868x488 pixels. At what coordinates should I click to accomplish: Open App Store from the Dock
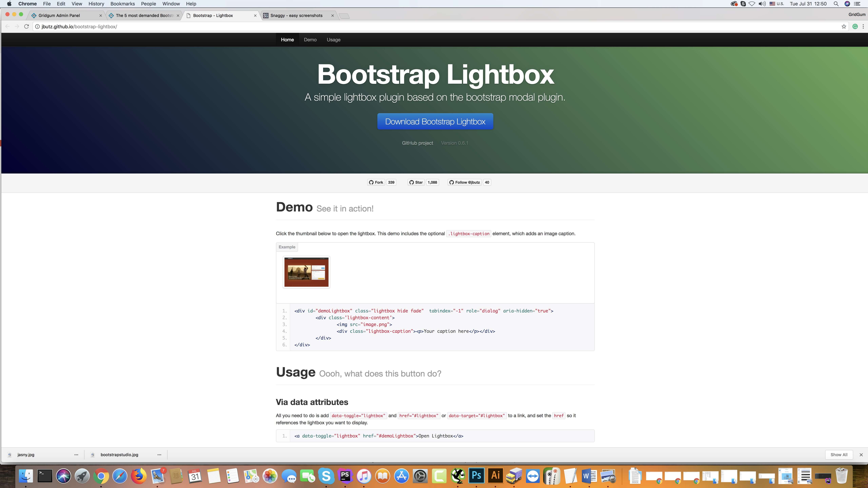click(x=401, y=476)
